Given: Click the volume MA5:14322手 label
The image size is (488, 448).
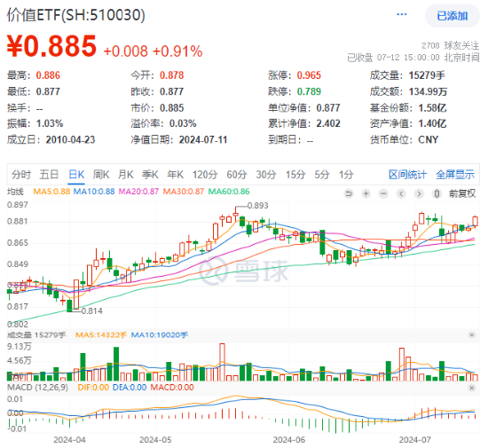Looking at the screenshot, I should point(101,335).
